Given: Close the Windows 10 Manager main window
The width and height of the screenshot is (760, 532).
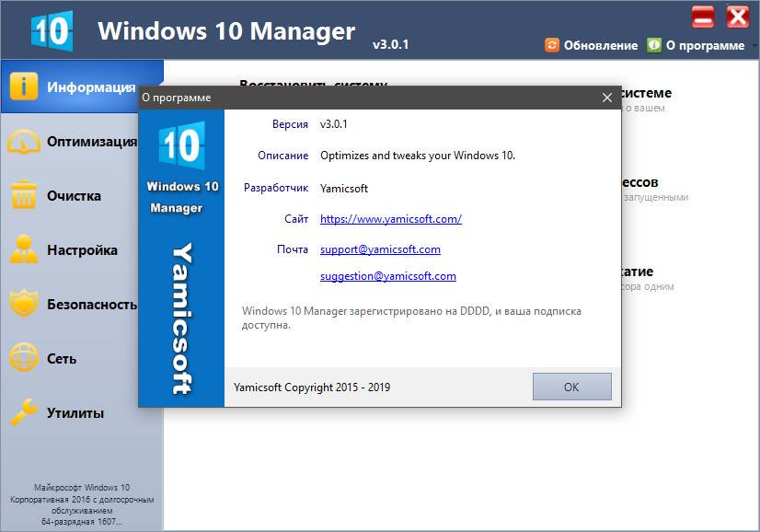Looking at the screenshot, I should click(x=738, y=17).
